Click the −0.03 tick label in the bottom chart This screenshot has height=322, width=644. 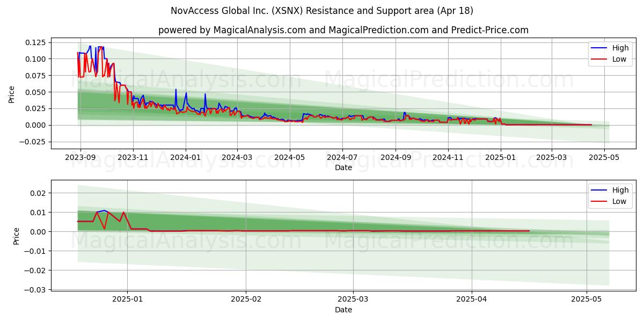click(35, 290)
